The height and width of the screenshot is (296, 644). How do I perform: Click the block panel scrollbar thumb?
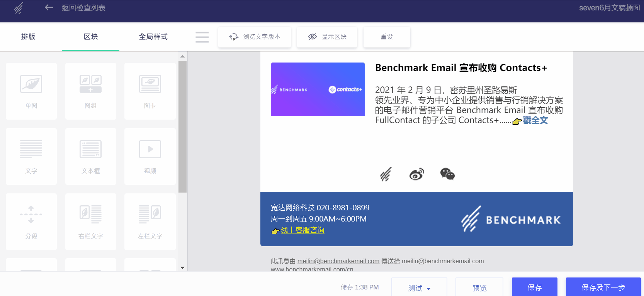click(x=183, y=127)
